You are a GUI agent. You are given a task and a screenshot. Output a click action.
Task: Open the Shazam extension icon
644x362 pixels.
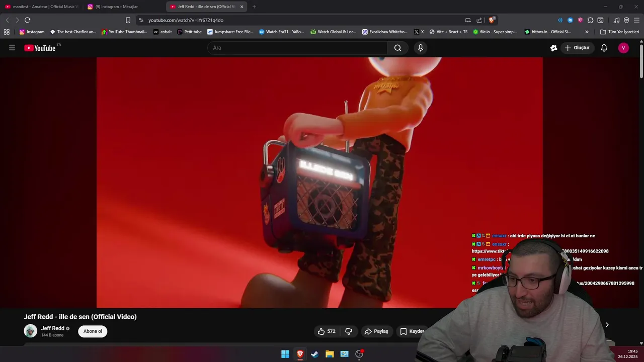click(x=570, y=20)
